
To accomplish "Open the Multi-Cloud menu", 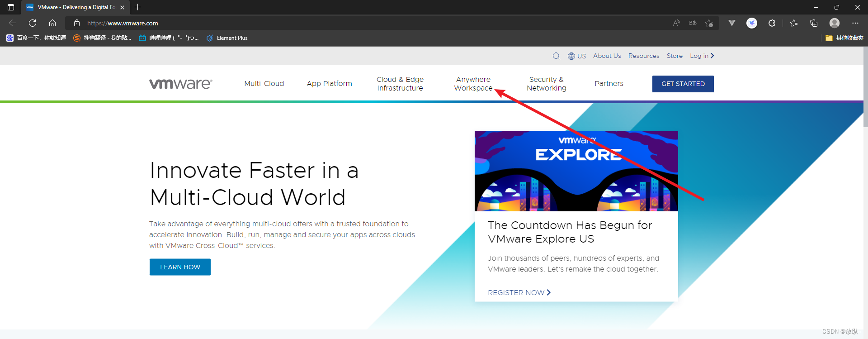I will coord(264,84).
